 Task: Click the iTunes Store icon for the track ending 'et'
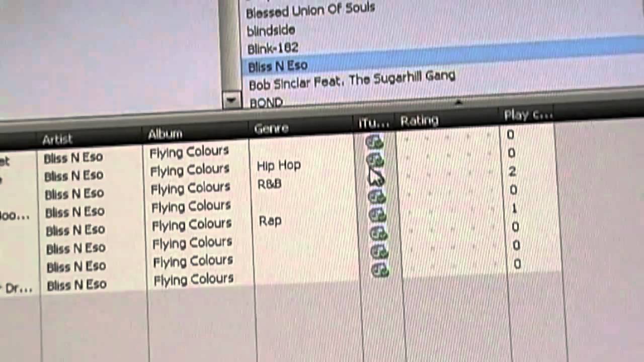(x=374, y=142)
